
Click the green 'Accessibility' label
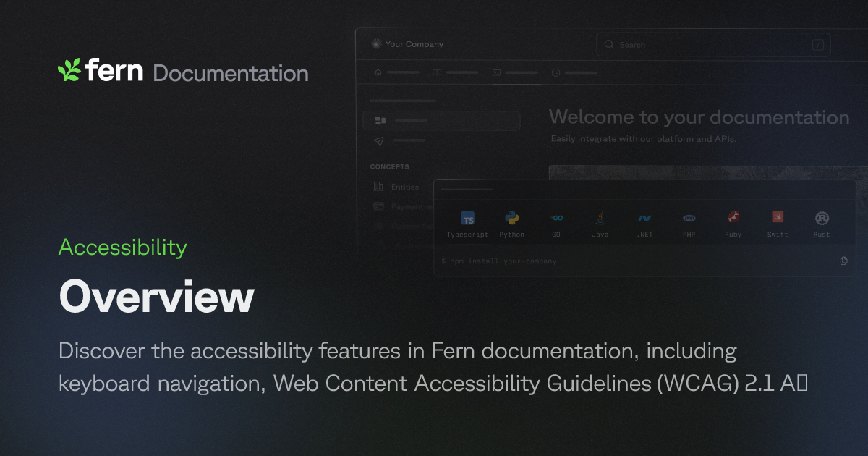tap(123, 248)
